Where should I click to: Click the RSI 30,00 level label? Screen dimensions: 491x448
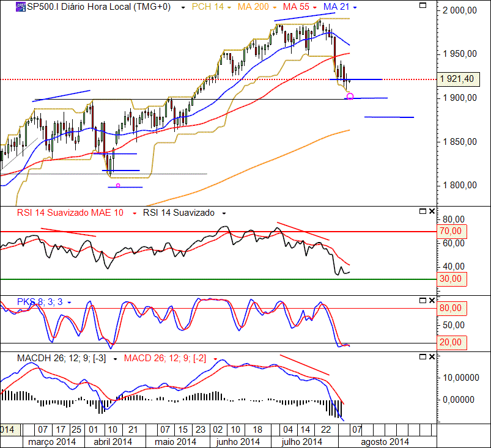tap(451, 279)
